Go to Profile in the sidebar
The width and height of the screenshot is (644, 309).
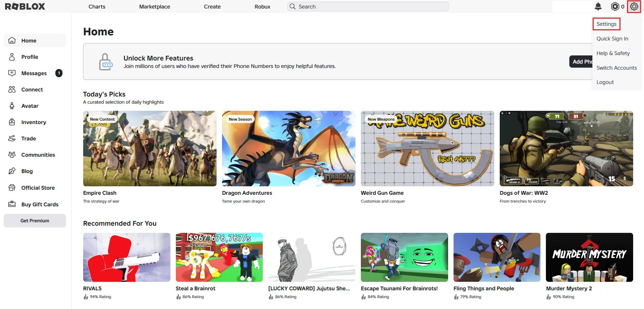(30, 57)
